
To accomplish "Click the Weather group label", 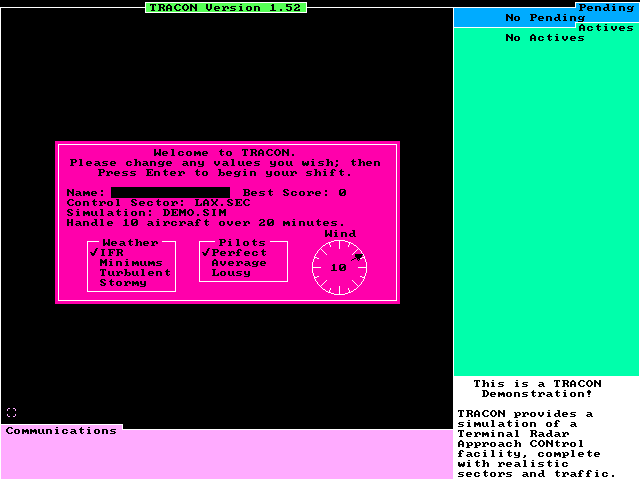I will pyautogui.click(x=131, y=243).
